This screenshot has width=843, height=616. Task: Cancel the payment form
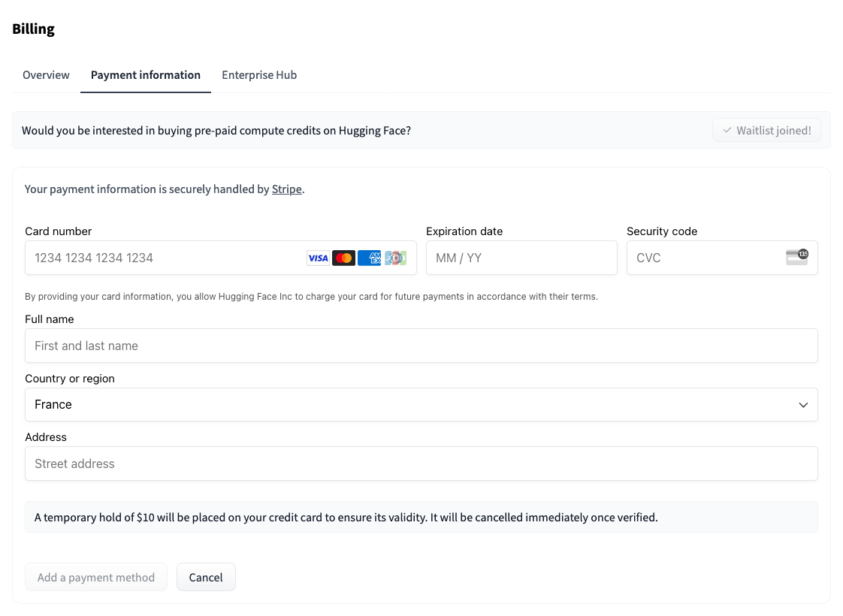(x=206, y=577)
